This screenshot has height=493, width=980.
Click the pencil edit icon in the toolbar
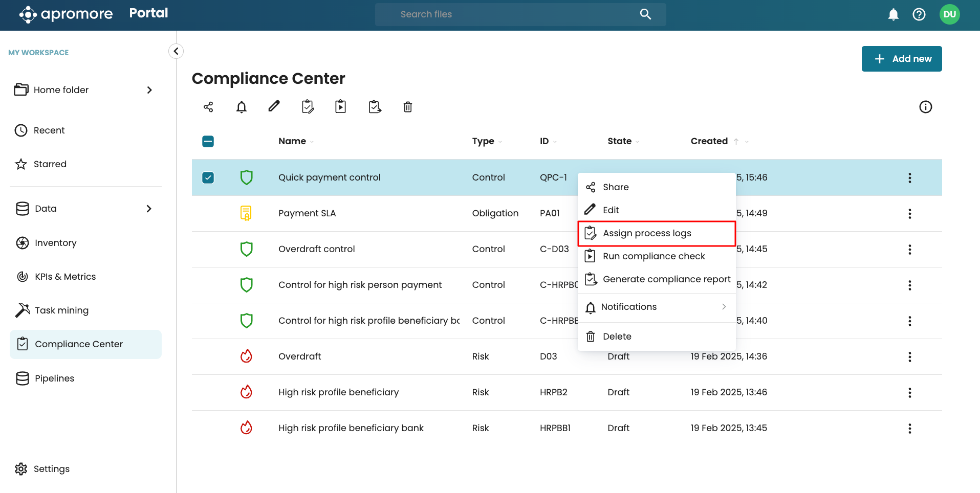pyautogui.click(x=274, y=106)
